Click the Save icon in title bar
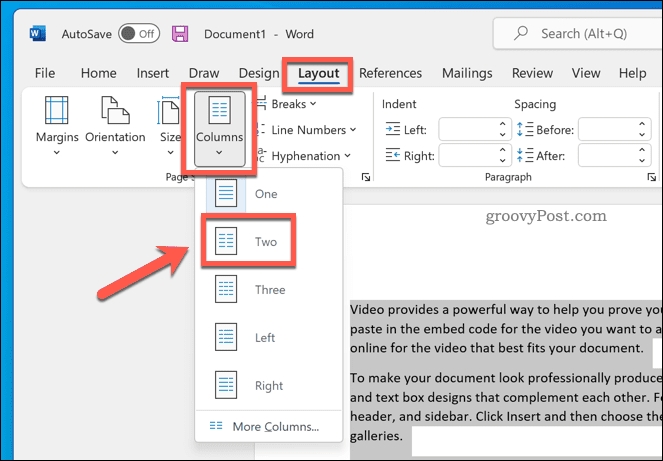 click(x=181, y=33)
